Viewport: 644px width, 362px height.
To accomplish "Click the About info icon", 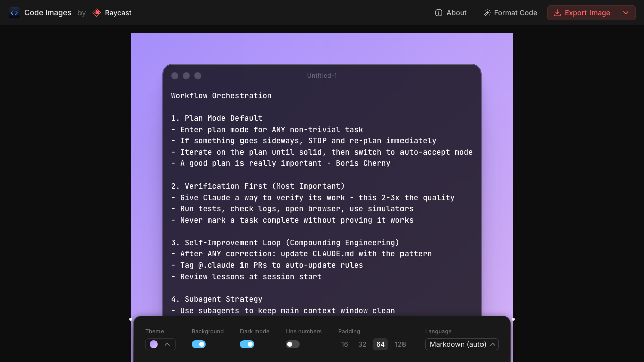I will pyautogui.click(x=439, y=13).
